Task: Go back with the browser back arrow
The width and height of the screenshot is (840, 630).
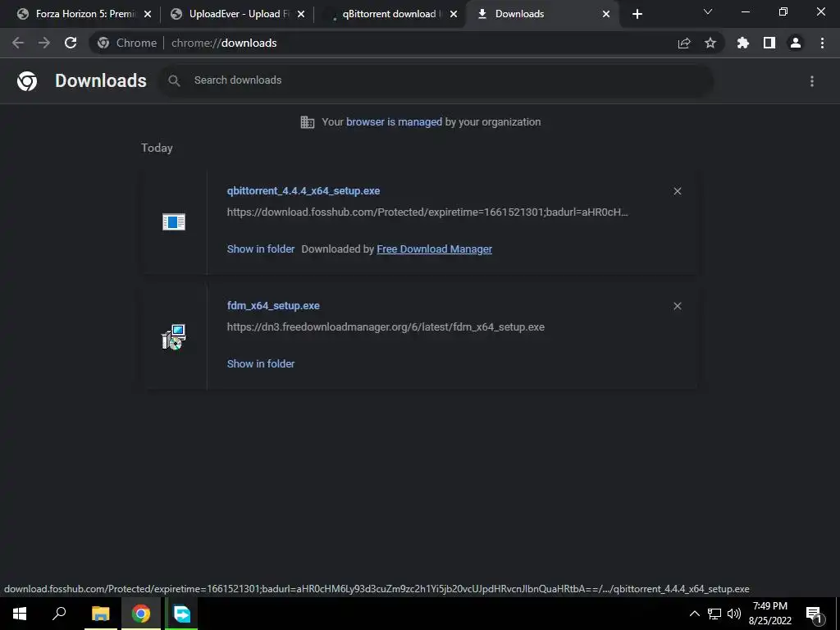Action: click(x=18, y=43)
